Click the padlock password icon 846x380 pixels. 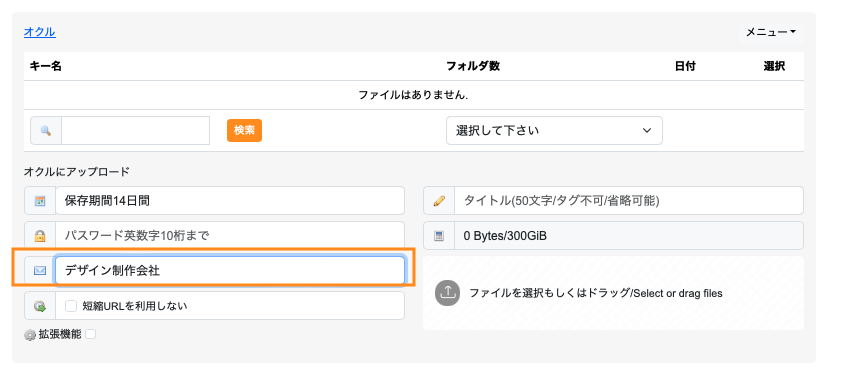tap(40, 235)
